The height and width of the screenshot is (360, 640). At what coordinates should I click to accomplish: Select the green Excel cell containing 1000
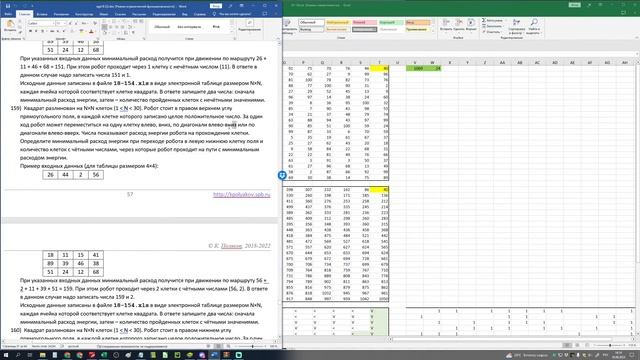click(x=415, y=68)
